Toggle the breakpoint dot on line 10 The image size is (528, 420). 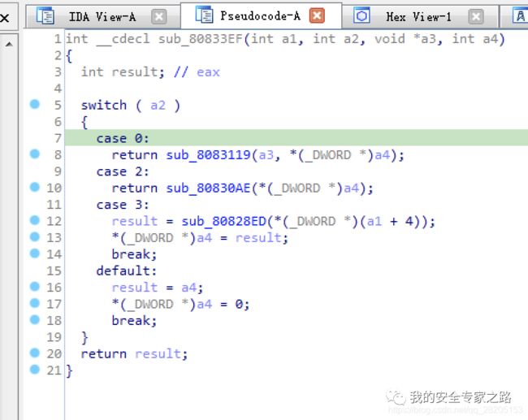tap(35, 187)
